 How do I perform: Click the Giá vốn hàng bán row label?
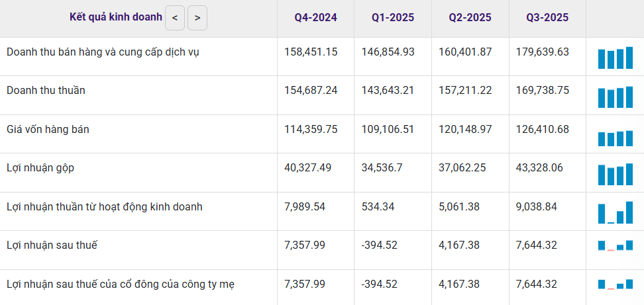pos(48,130)
